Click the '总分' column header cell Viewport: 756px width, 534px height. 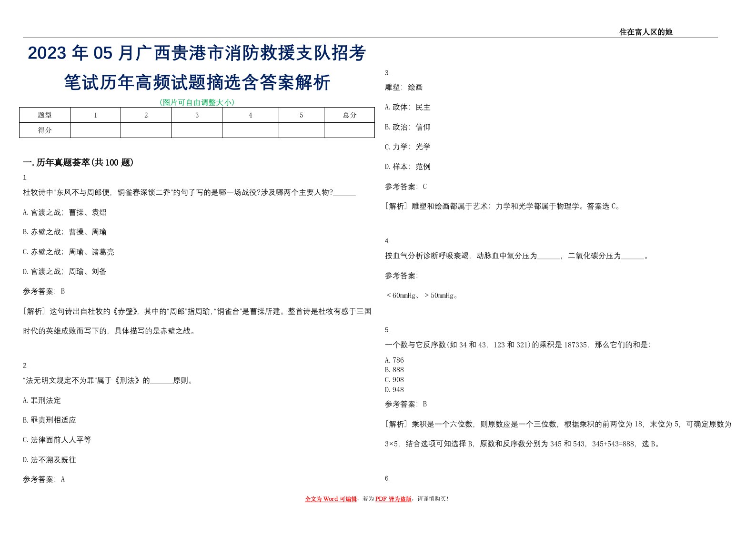tap(349, 115)
